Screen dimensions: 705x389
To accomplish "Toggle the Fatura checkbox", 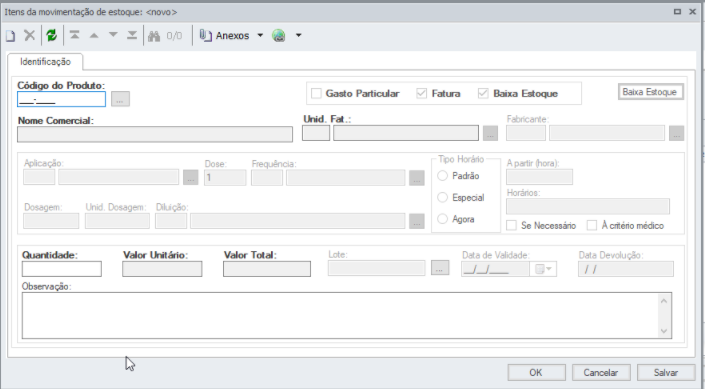I will pos(421,94).
